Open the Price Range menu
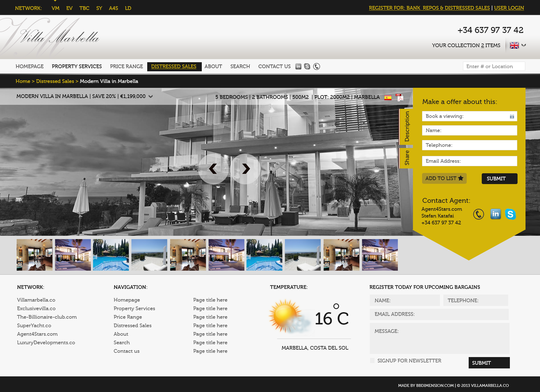The width and height of the screenshot is (540, 392). click(x=126, y=66)
